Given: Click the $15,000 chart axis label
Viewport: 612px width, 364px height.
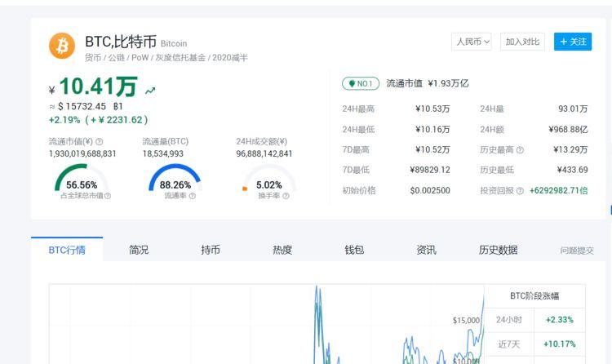Looking at the screenshot, I should 466,320.
